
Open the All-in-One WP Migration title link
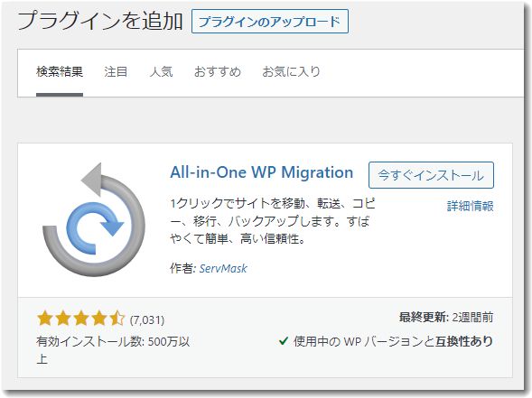[262, 172]
